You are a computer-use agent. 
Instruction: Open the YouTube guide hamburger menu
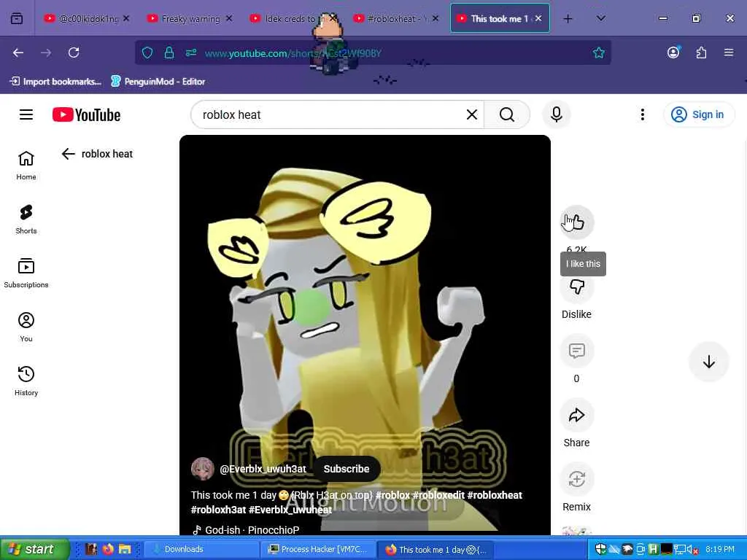(x=26, y=114)
